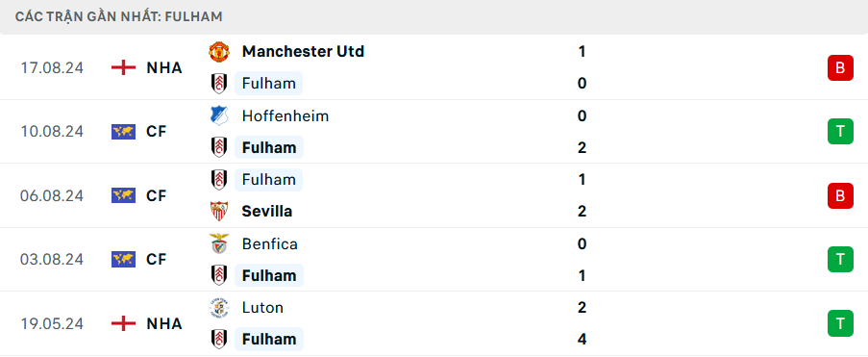Click the Manchester Utd club crest

[x=218, y=52]
